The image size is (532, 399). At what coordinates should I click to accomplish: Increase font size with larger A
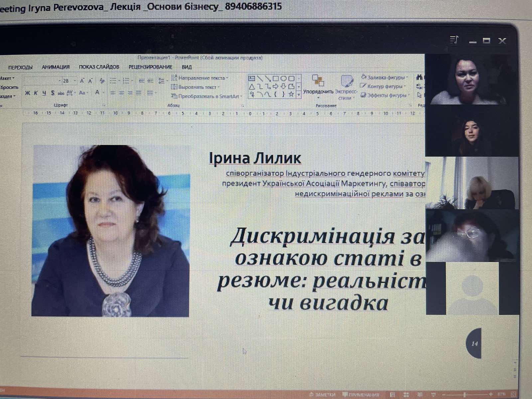pyautogui.click(x=82, y=81)
